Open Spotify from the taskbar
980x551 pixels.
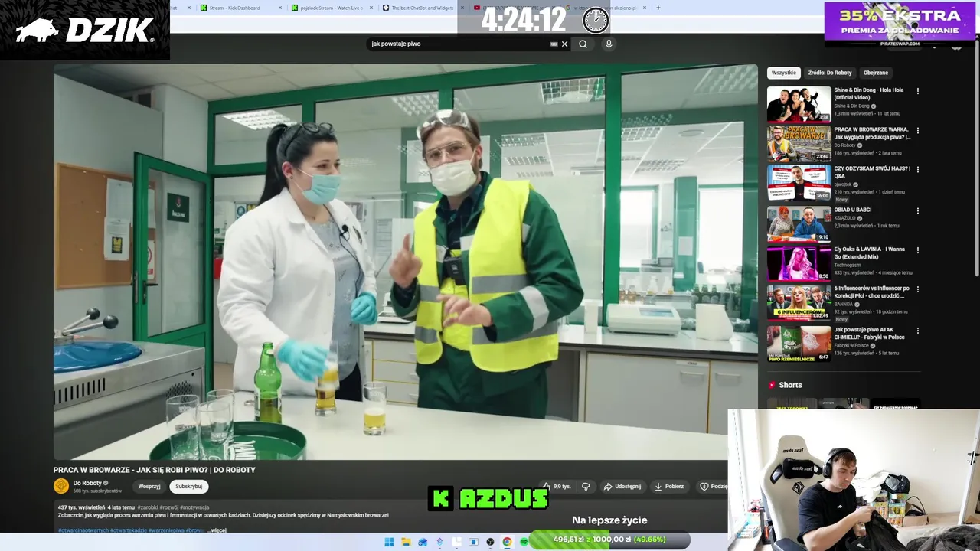pyautogui.click(x=524, y=542)
